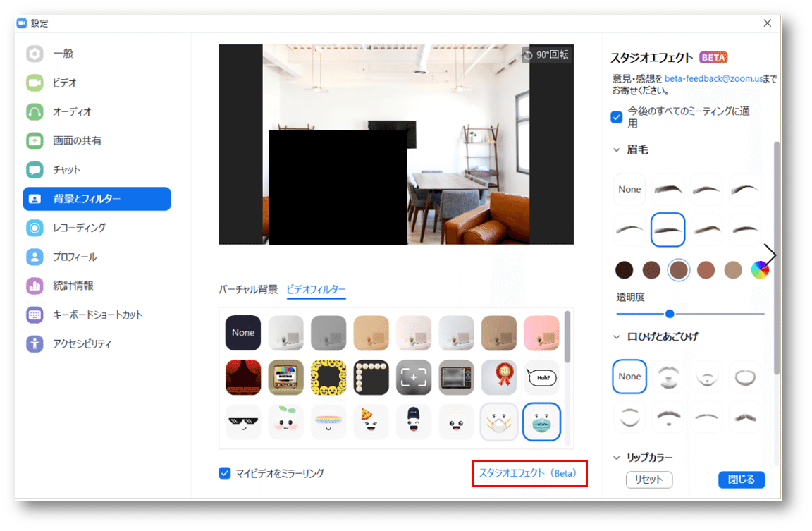Apply the teal surgical mask filter
The width and height of the screenshot is (812, 531).
[x=541, y=422]
